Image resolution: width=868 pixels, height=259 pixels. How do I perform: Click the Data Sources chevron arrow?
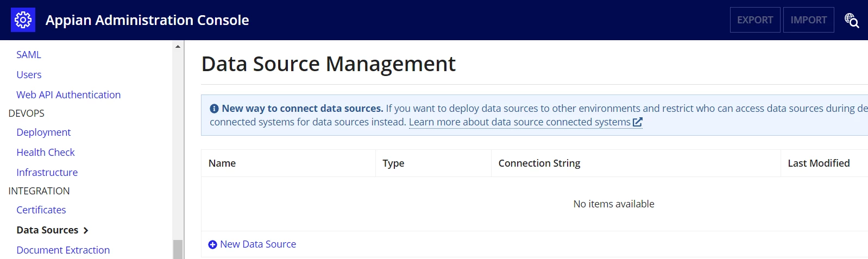pos(85,230)
